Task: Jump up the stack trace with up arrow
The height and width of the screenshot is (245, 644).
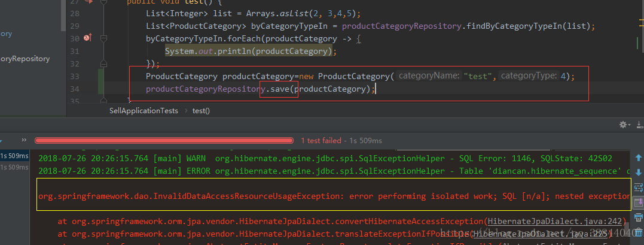Action: [x=637, y=156]
